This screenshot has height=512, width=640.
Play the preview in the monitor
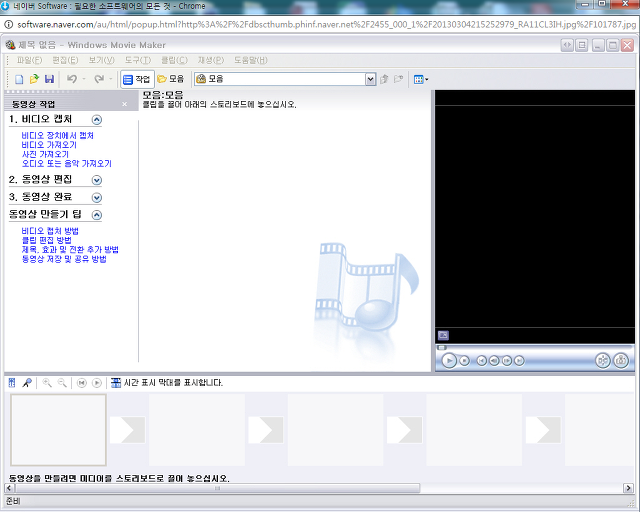click(x=449, y=361)
